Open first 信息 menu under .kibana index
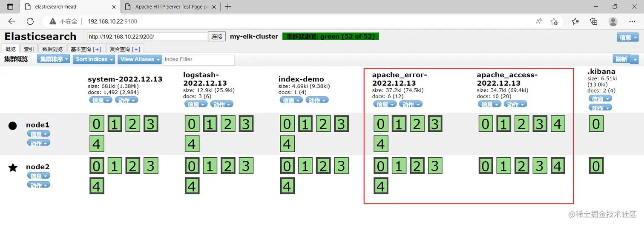This screenshot has width=644, height=226. pyautogui.click(x=600, y=99)
